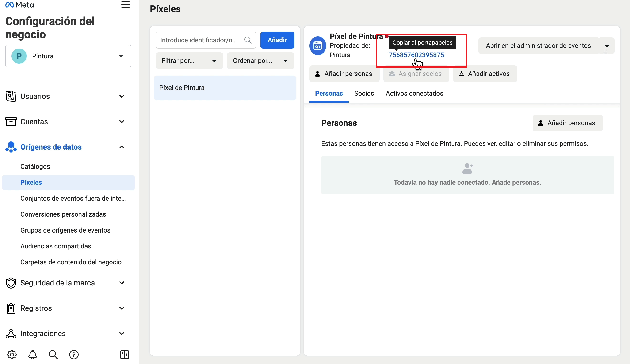Switch to the Socios tab
This screenshot has width=630, height=364.
(364, 93)
